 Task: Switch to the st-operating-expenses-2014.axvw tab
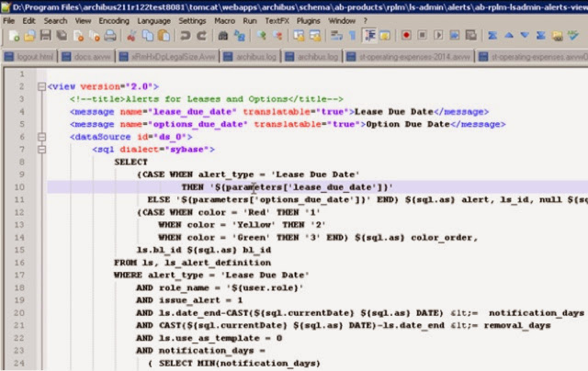409,57
